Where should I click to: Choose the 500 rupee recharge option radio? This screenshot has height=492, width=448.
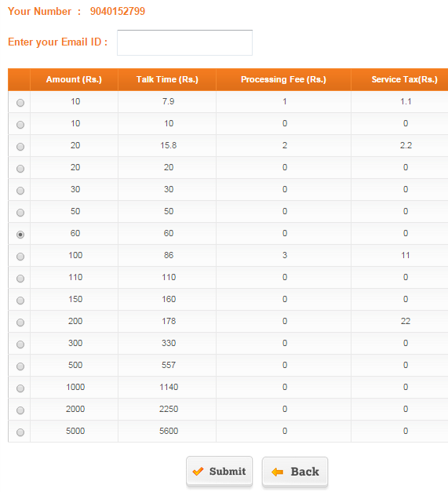(x=20, y=366)
